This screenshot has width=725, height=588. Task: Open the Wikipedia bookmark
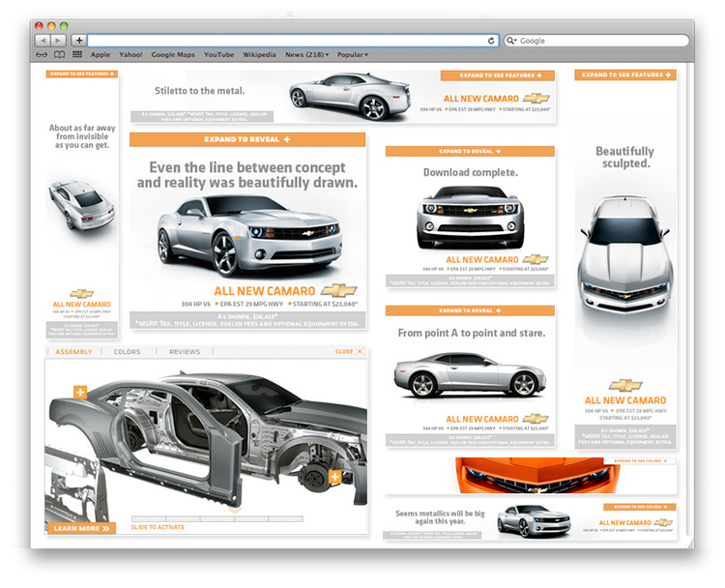click(259, 54)
